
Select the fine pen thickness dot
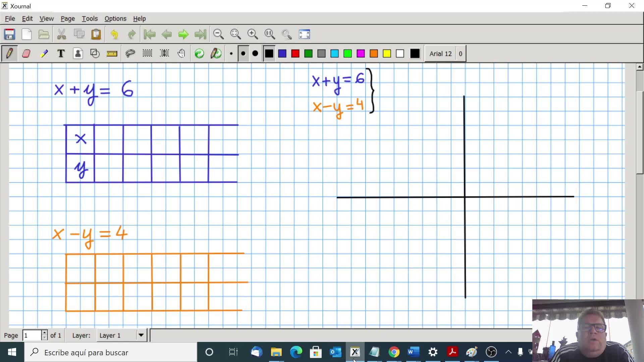(x=231, y=54)
